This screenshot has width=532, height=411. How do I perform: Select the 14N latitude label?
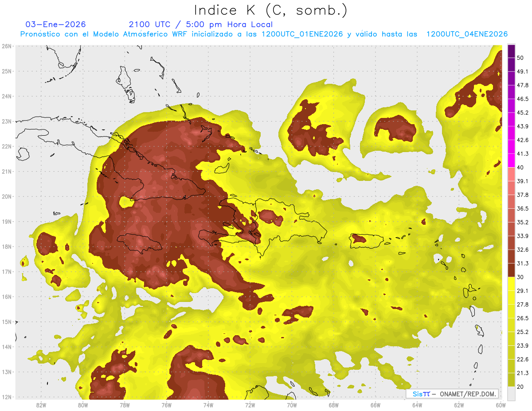[x=7, y=347]
